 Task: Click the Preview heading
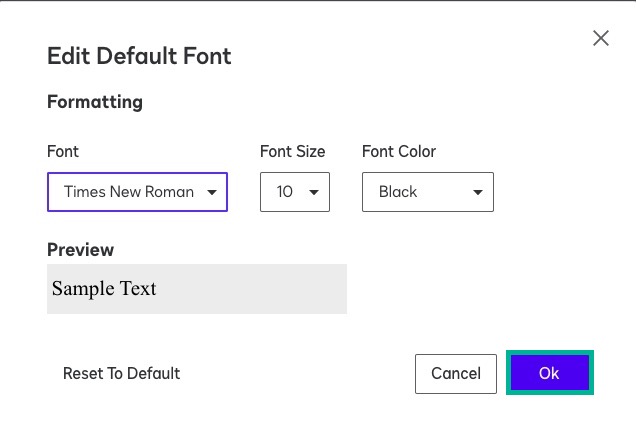coord(80,250)
